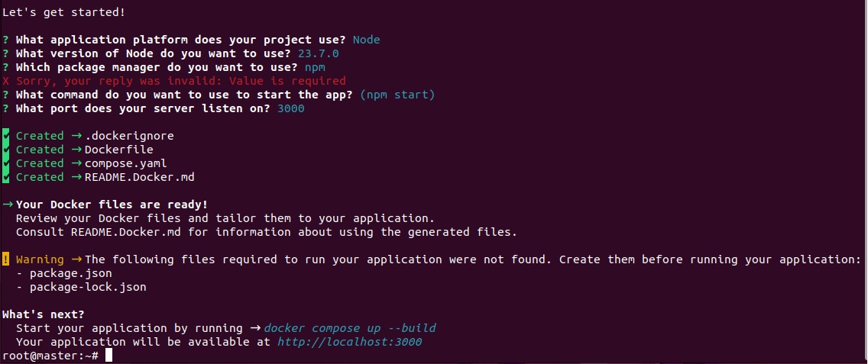Click the 'Let's get started!' text
Screen dimensions: 868x364
pos(63,12)
